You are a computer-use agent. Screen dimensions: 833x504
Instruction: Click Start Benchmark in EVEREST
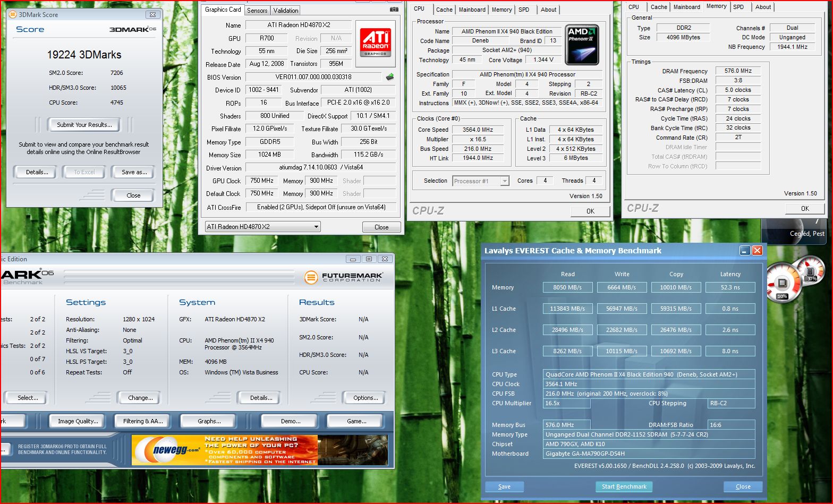[624, 486]
